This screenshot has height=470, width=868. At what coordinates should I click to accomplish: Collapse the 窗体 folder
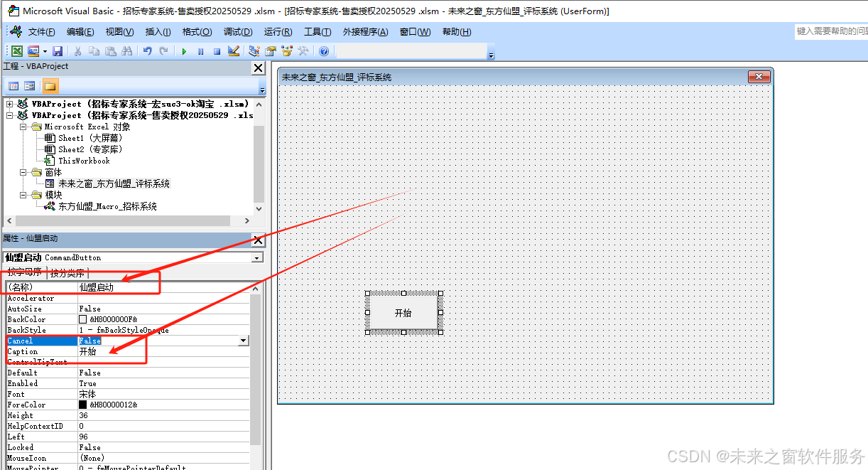(23, 172)
